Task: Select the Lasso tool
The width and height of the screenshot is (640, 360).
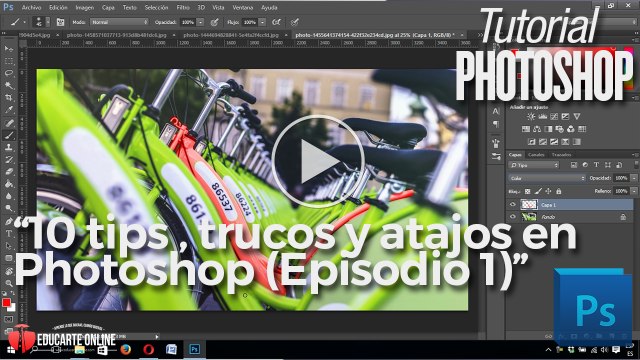Action: pyautogui.click(x=9, y=73)
